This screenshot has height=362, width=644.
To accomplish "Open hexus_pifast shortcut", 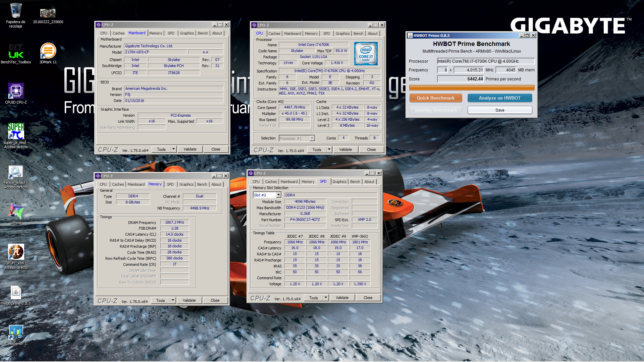I will (x=16, y=178).
